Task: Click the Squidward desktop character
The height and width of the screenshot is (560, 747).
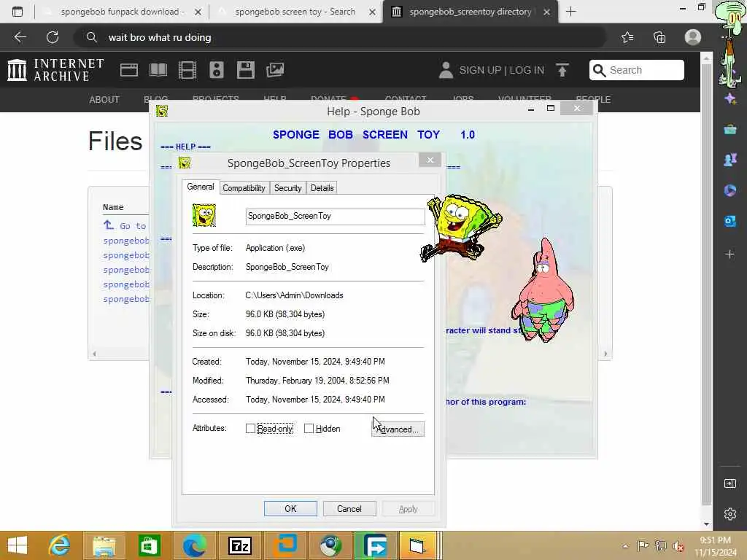Action: 730,45
